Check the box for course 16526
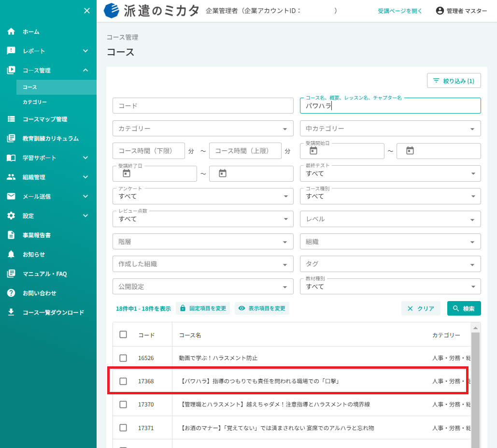 [123, 358]
